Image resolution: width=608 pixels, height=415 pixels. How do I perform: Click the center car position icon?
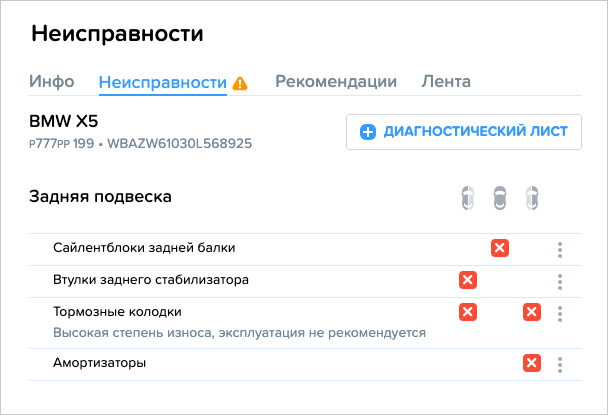tap(500, 198)
